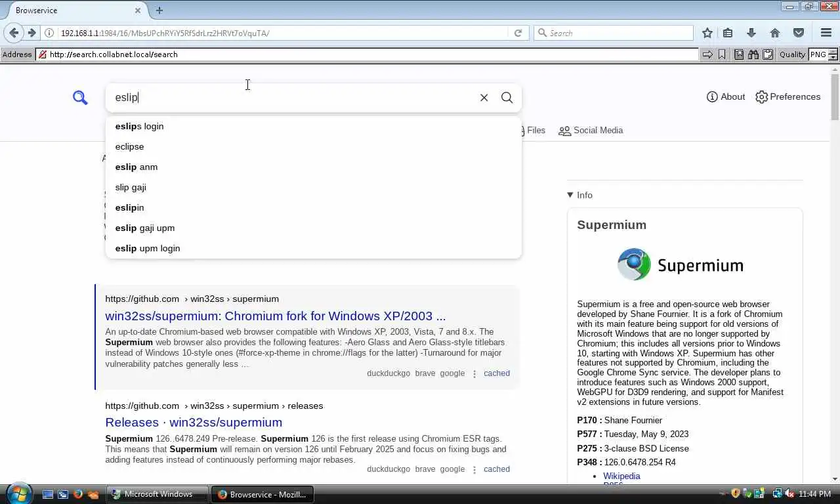840x504 pixels.
Task: Open downloads arrow icon
Action: coord(751,33)
